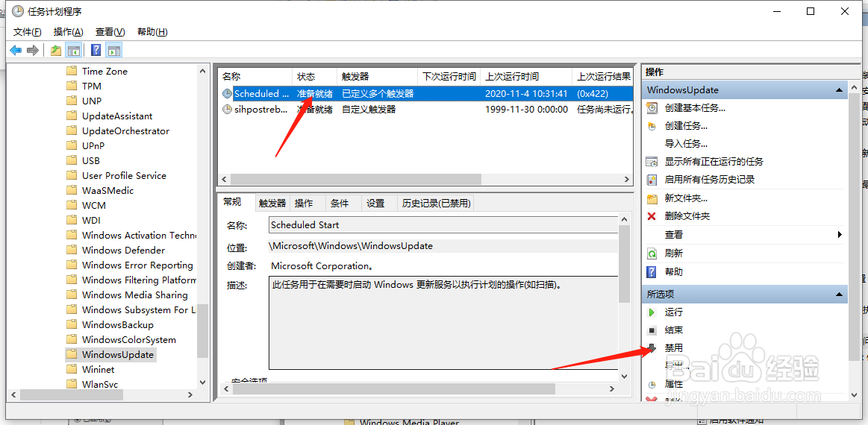Viewport: 868px width, 425px height.
Task: Click the 显示所有正在运行的任务 icon
Action: click(652, 162)
